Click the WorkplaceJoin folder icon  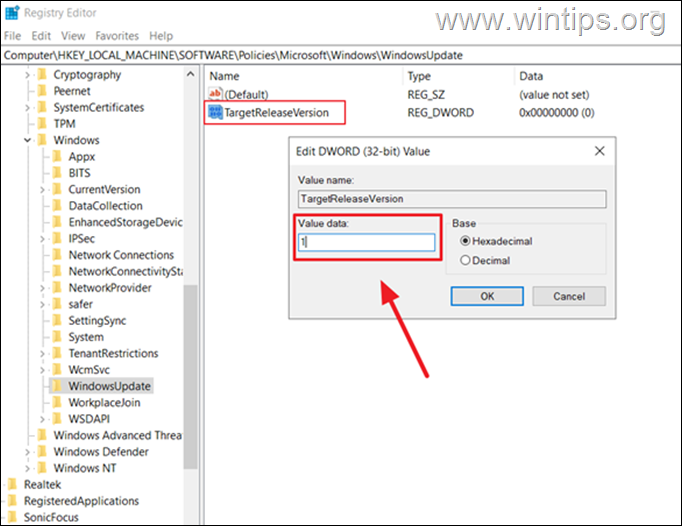[x=57, y=402]
